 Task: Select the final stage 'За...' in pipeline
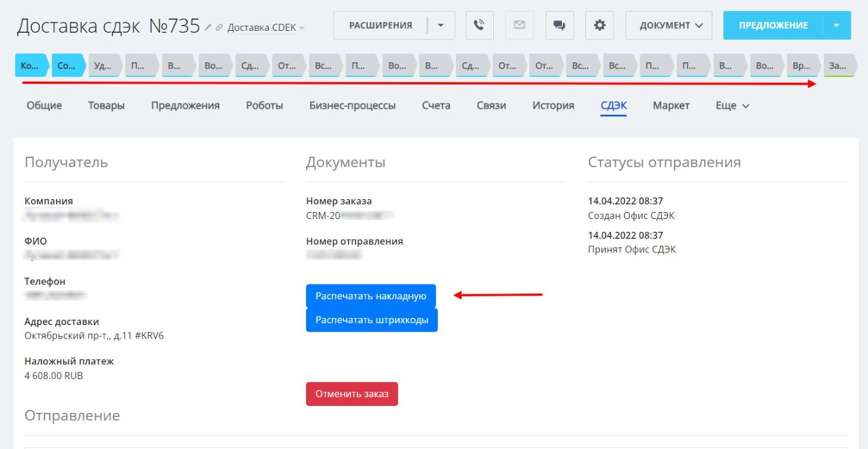(838, 66)
